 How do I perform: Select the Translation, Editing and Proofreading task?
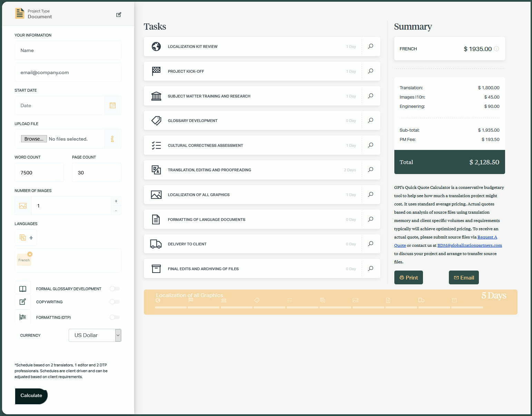pyautogui.click(x=209, y=170)
